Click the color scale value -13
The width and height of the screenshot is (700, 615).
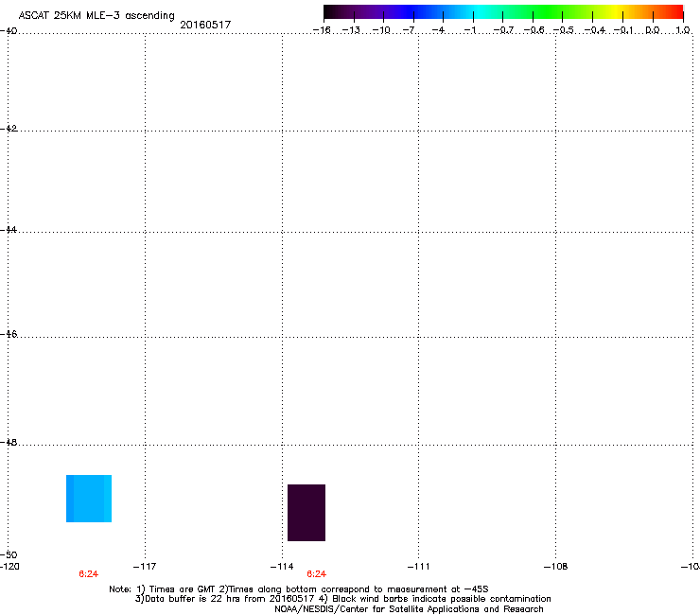[x=351, y=30]
